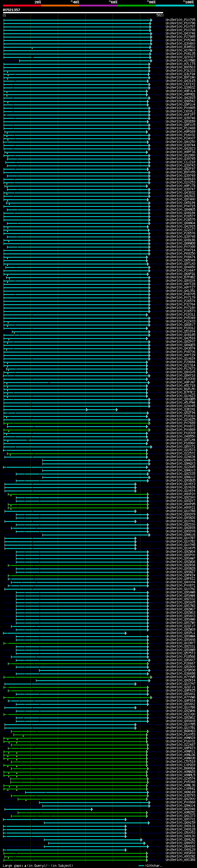
Task: Select hit UniRef100_P69250
Action: [x=180, y=253]
